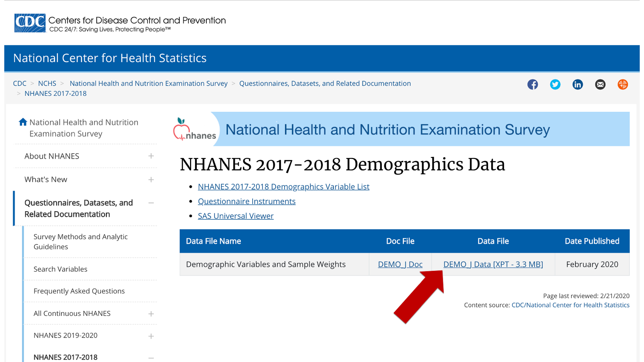This screenshot has height=362, width=644.
Task: Share page on LinkedIn icon
Action: 577,85
